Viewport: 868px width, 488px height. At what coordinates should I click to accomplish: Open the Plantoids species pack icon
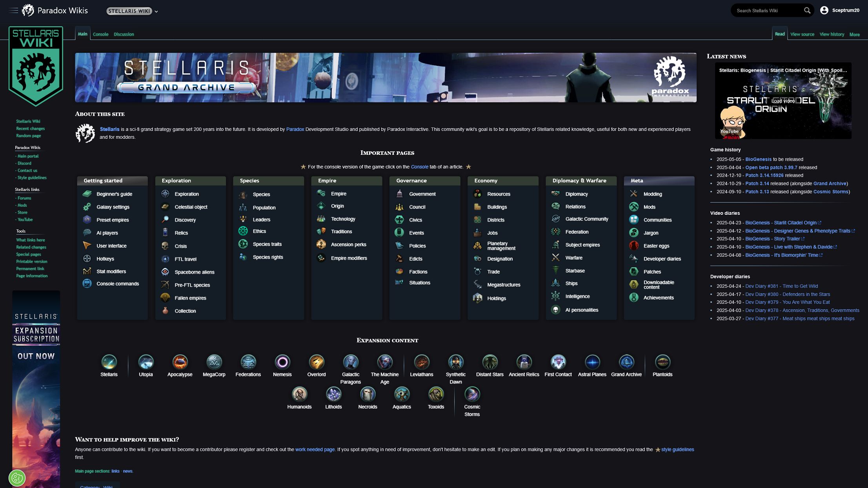pyautogui.click(x=662, y=362)
